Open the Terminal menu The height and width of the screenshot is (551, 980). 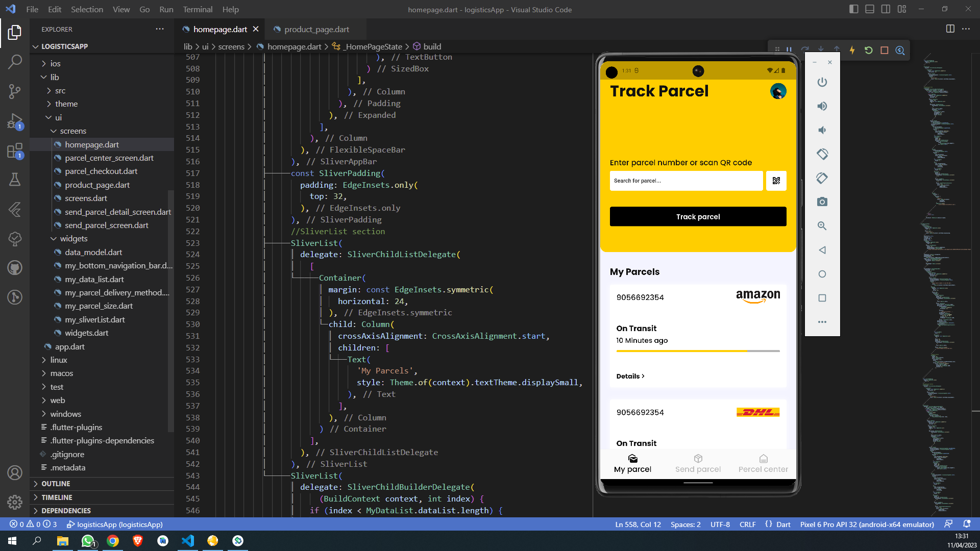coord(197,9)
